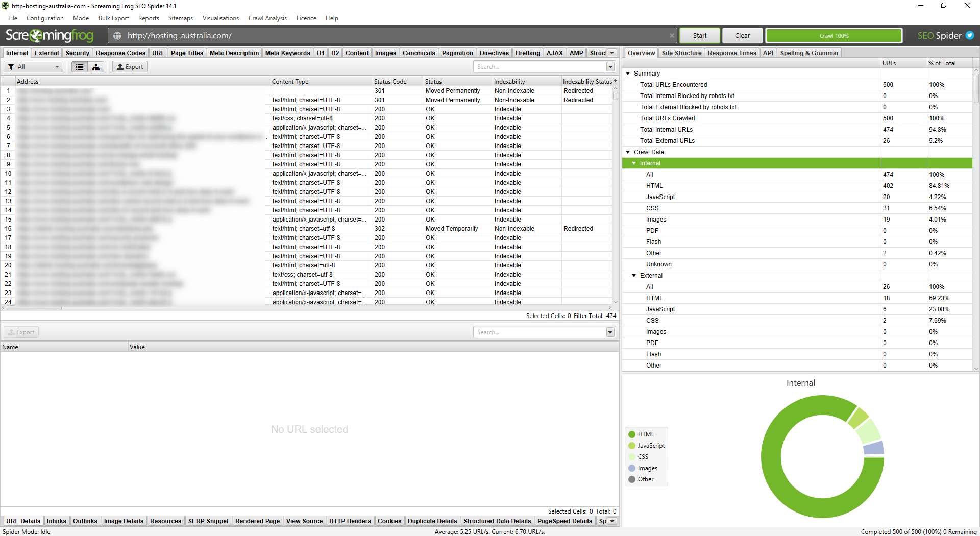Open the Meta Description tab
Viewport: 980px width, 536px height.
click(x=234, y=53)
